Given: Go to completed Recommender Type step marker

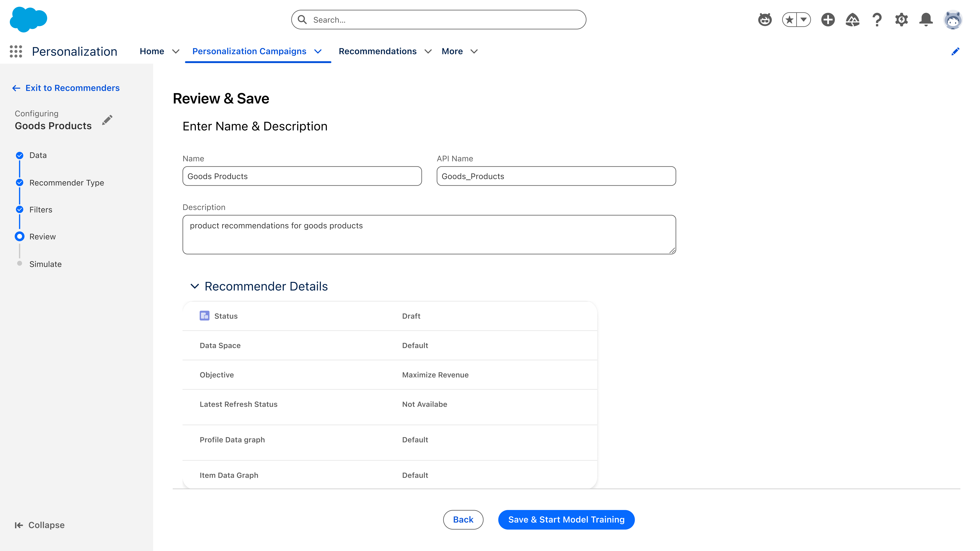Looking at the screenshot, I should (x=19, y=182).
